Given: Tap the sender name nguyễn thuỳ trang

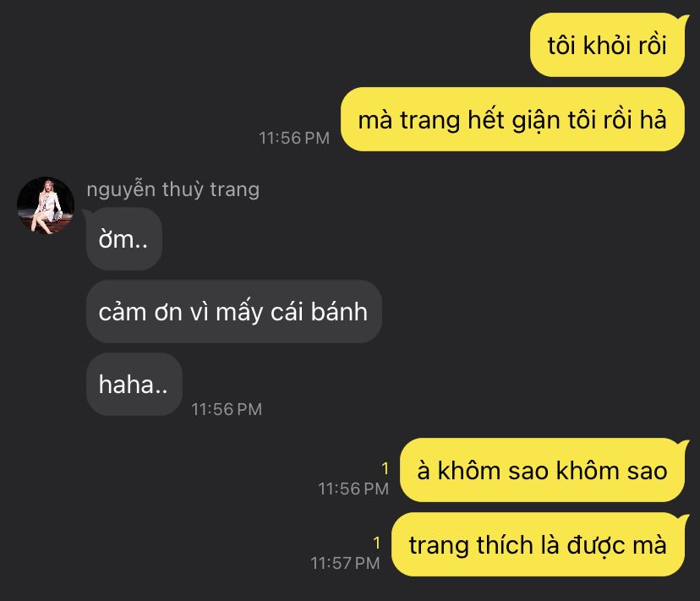Looking at the screenshot, I should [172, 189].
